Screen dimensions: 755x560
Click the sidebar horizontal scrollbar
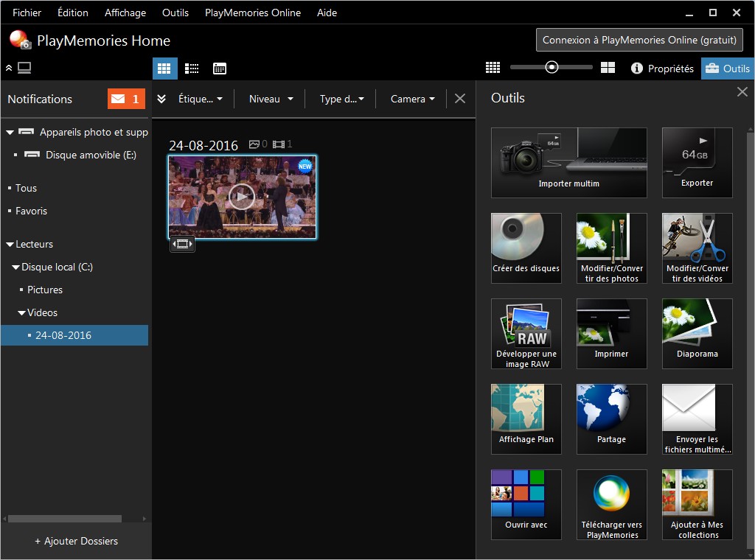point(65,519)
